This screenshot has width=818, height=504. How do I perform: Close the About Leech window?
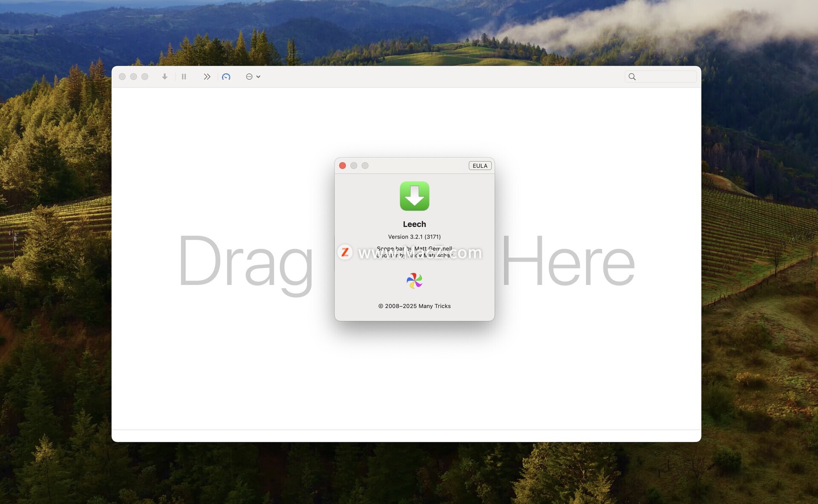[x=343, y=166]
